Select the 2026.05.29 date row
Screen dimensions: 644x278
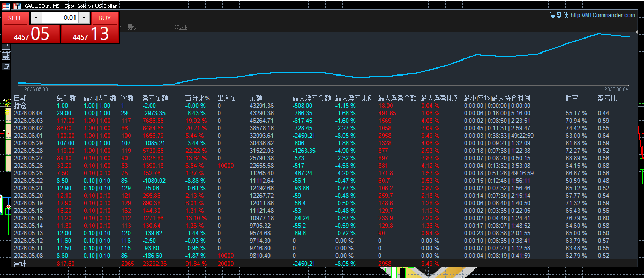[28, 143]
